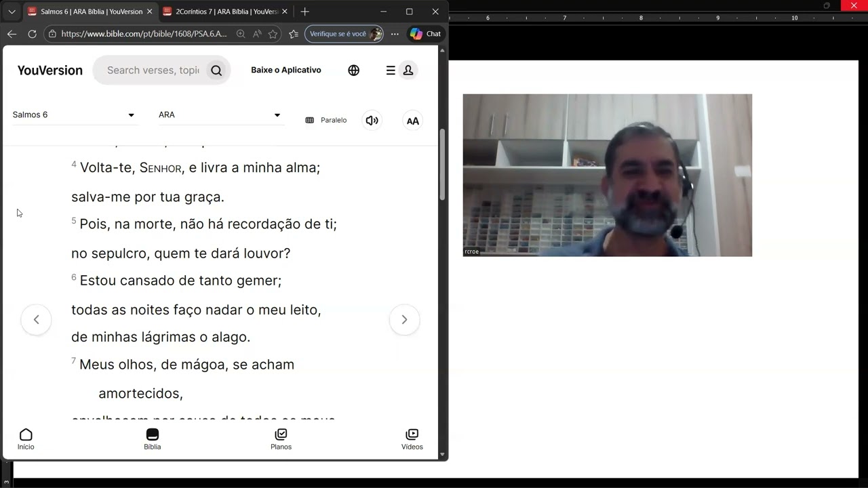Open a new browser tab
The image size is (868, 488).
(x=305, y=12)
